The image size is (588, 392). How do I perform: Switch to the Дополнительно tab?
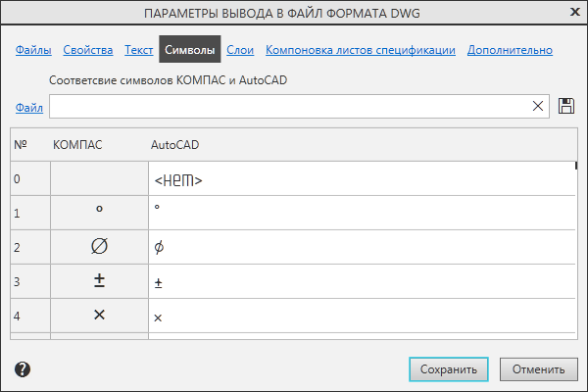pos(510,49)
